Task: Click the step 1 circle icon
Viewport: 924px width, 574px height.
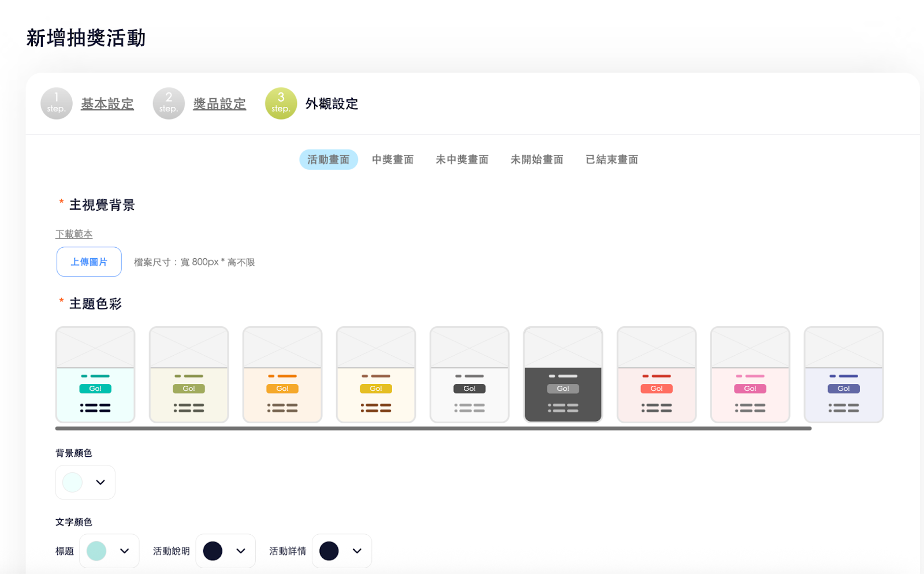Action: pyautogui.click(x=56, y=103)
